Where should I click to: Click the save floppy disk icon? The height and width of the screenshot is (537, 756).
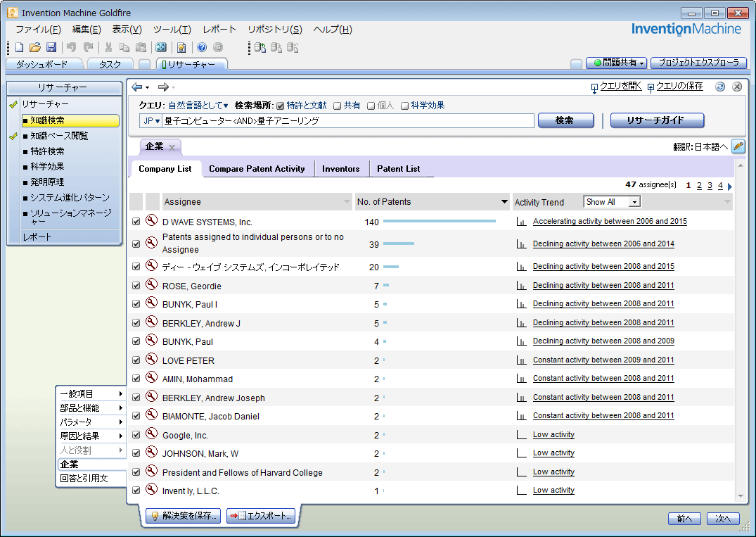point(51,47)
